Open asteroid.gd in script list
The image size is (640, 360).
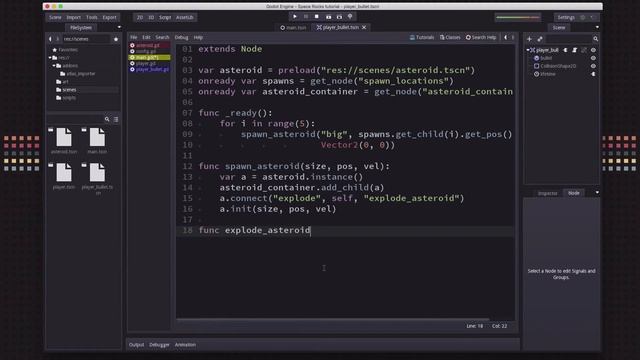click(149, 45)
